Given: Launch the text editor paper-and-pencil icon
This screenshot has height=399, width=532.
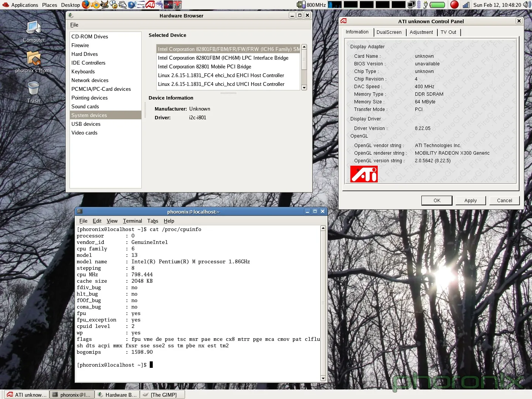Looking at the screenshot, I should [x=123, y=5].
